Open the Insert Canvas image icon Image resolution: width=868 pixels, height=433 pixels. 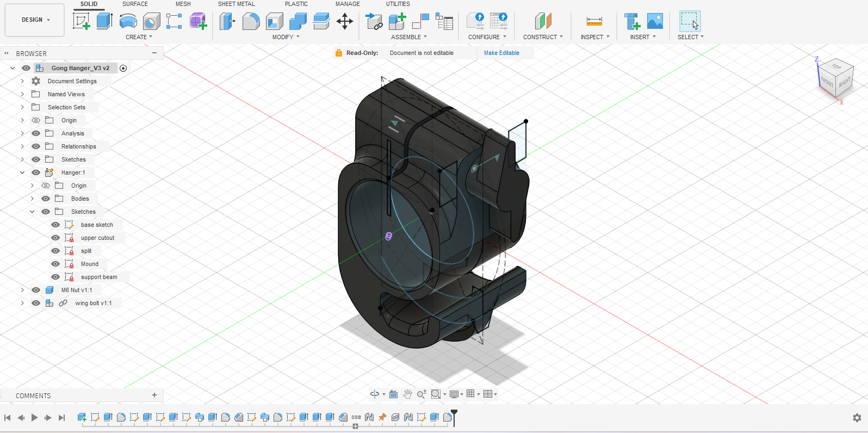[x=655, y=21]
